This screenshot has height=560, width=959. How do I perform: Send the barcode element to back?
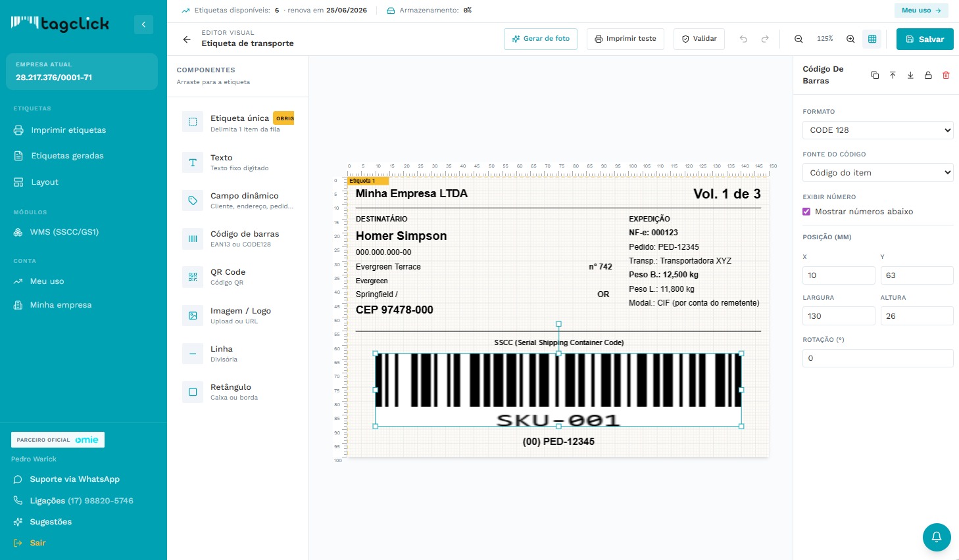coord(910,75)
